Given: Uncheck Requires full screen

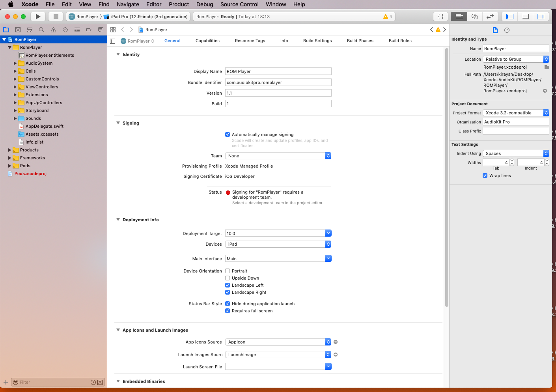Looking at the screenshot, I should pos(228,311).
